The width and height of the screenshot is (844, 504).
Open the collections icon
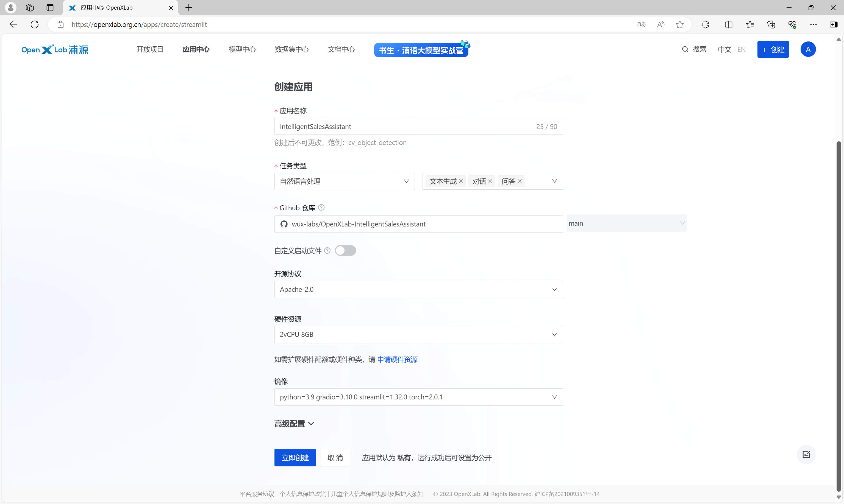tap(771, 24)
